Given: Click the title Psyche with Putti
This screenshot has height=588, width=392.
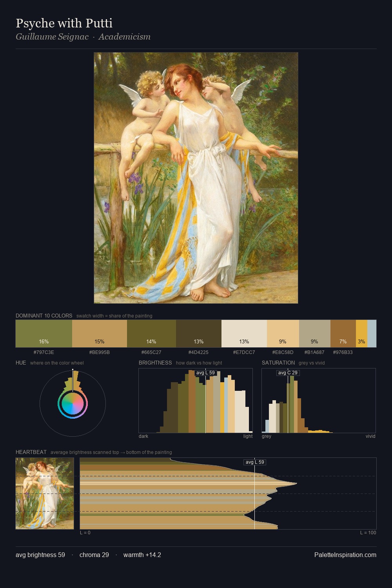Looking at the screenshot, I should point(64,23).
